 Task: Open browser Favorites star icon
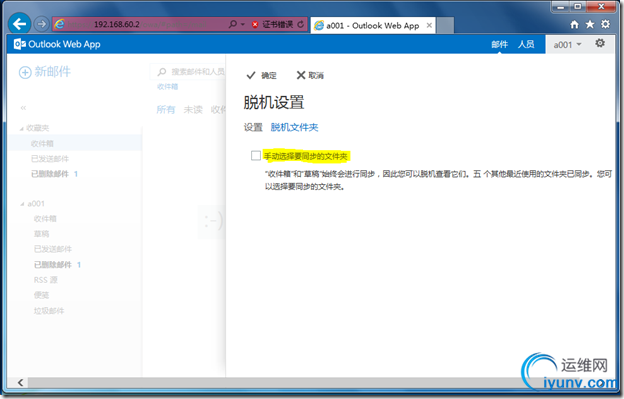(590, 25)
